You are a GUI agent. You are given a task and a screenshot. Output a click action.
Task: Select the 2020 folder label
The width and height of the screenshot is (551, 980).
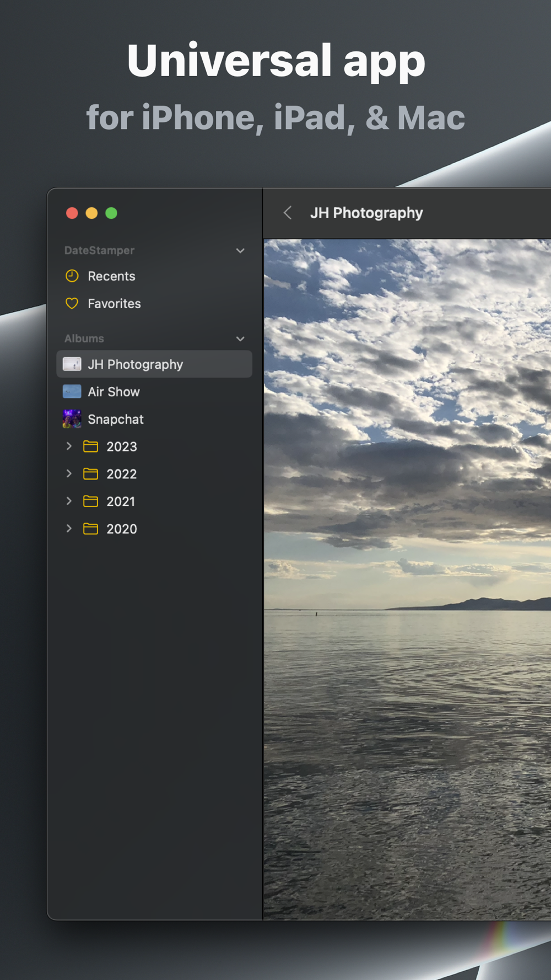tap(122, 529)
